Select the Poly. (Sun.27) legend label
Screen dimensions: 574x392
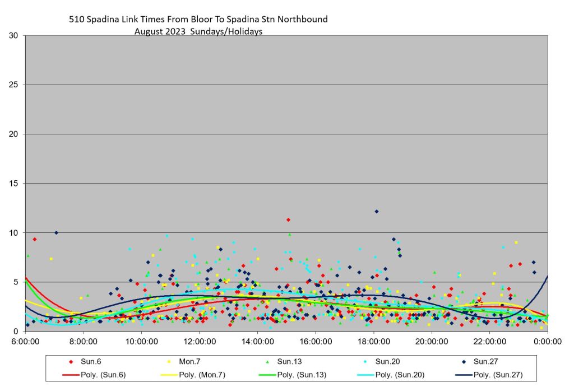pyautogui.click(x=498, y=375)
